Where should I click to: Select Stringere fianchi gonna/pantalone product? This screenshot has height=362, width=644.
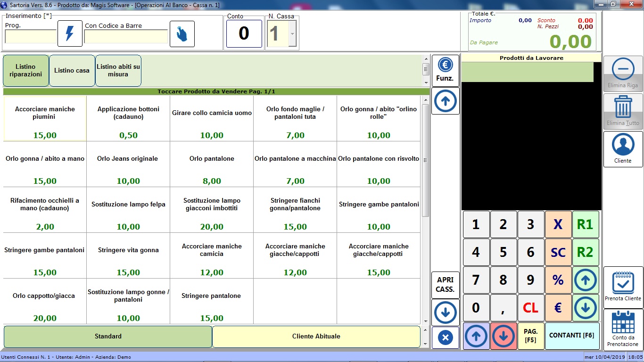click(x=295, y=210)
